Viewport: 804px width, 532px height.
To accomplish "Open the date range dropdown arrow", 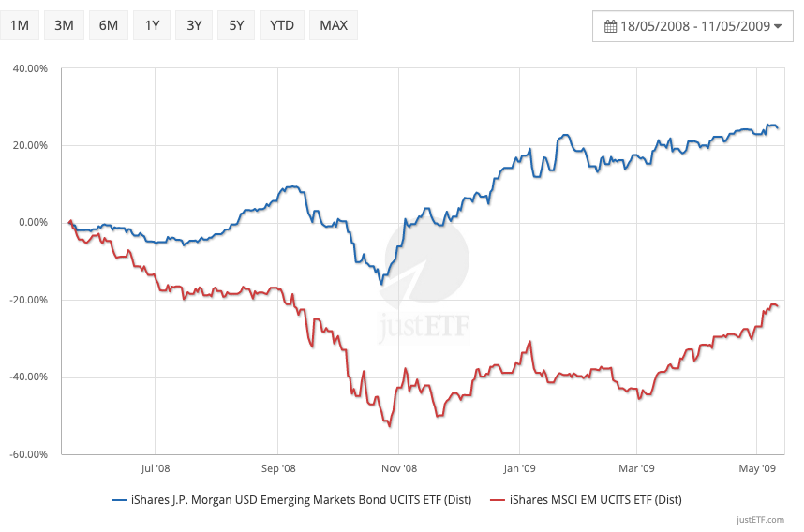I will [778, 26].
